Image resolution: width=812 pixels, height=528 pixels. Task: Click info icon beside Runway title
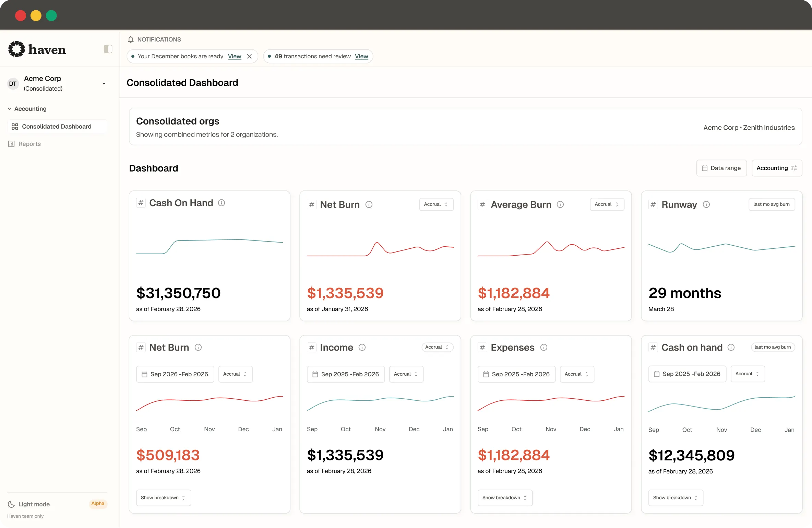[x=706, y=204]
